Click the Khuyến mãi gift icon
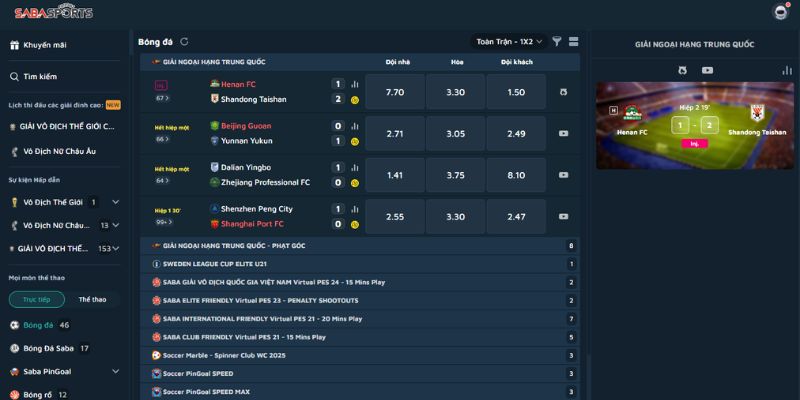This screenshot has height=400, width=800. [14, 45]
